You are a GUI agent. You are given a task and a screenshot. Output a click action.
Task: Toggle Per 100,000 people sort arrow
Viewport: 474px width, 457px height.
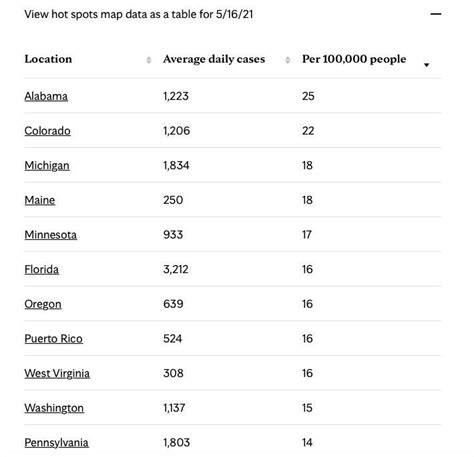[x=426, y=65]
